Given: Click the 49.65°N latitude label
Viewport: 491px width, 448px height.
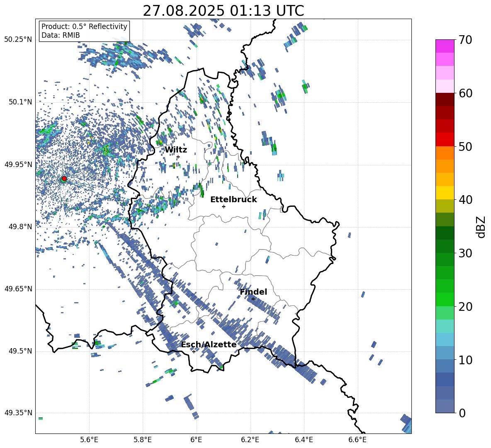Looking at the screenshot, I should (x=18, y=289).
